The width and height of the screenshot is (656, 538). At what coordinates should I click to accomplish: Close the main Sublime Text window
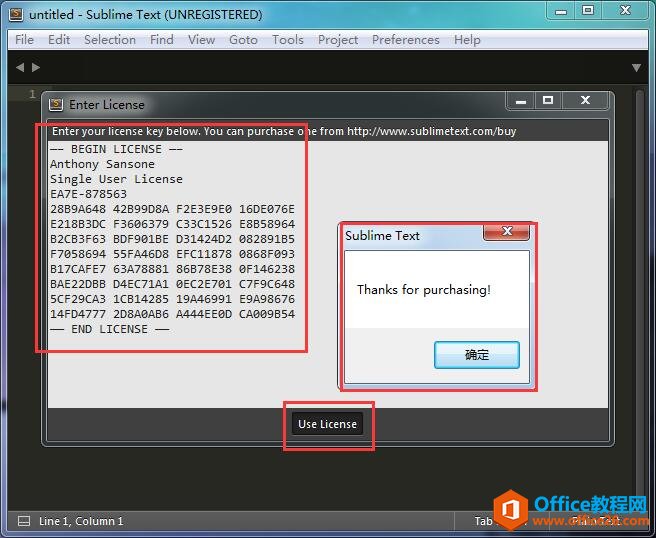pos(625,10)
